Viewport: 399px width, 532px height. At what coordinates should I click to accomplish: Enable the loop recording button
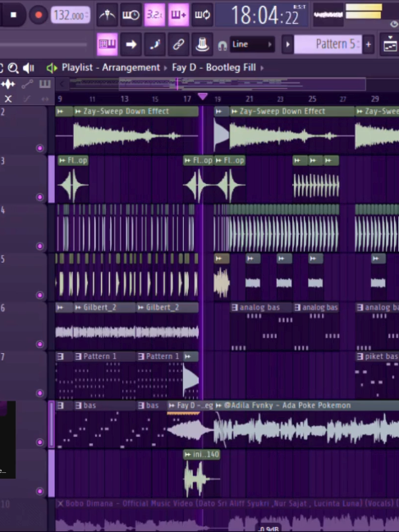point(202,15)
